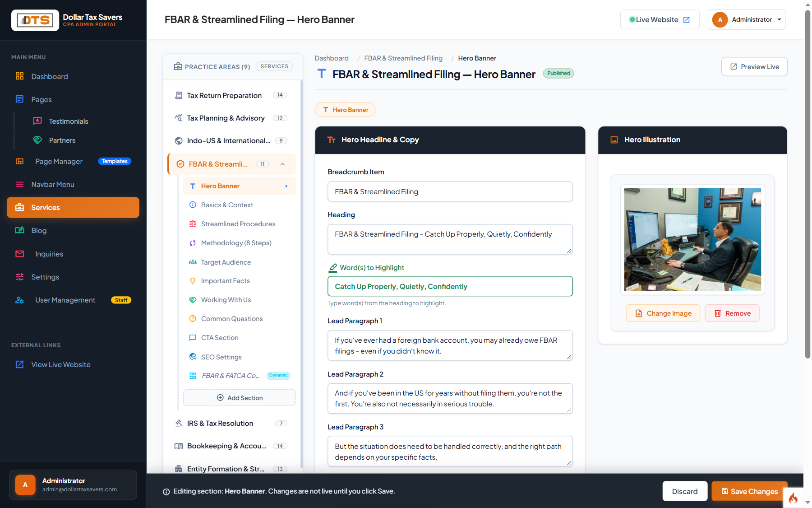The height and width of the screenshot is (508, 812).
Task: Click the Breadcrumb Item input field
Action: coord(450,191)
